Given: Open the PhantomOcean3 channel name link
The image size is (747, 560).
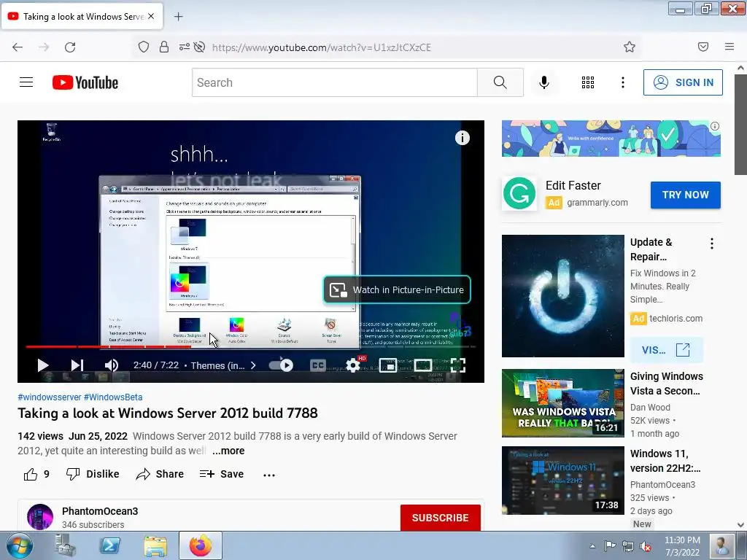Looking at the screenshot, I should tap(100, 511).
